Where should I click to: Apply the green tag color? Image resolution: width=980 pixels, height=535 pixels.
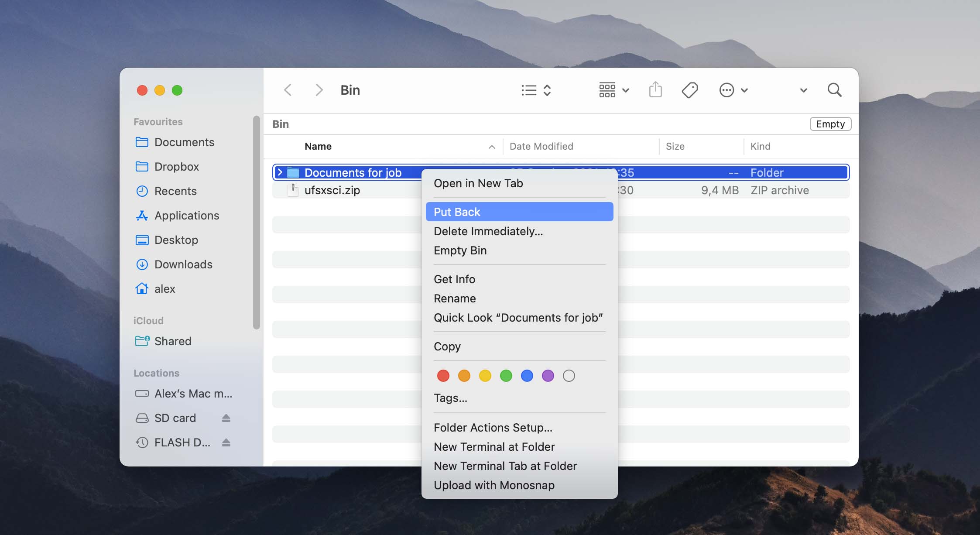coord(506,376)
